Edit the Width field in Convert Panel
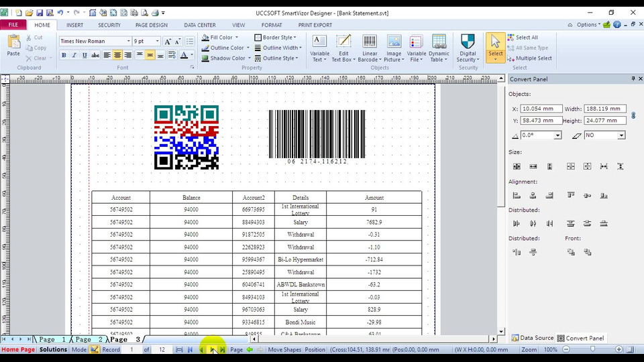The image size is (644, 362). pos(605,109)
